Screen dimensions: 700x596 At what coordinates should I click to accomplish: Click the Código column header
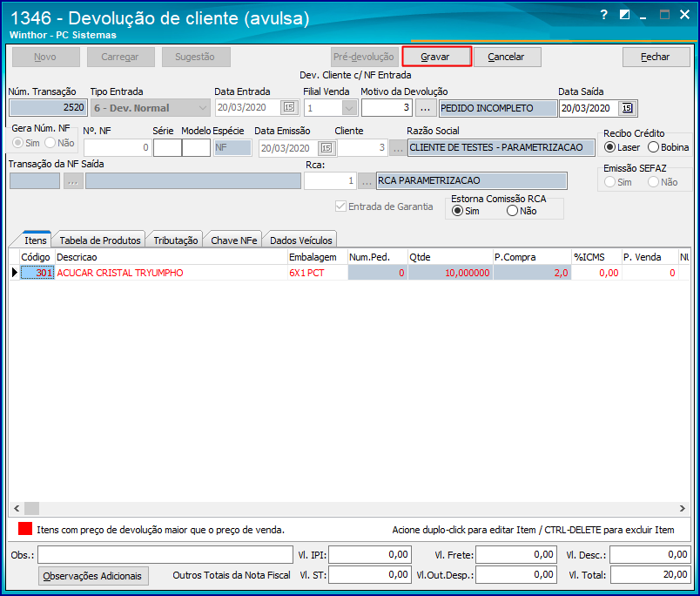coord(37,257)
